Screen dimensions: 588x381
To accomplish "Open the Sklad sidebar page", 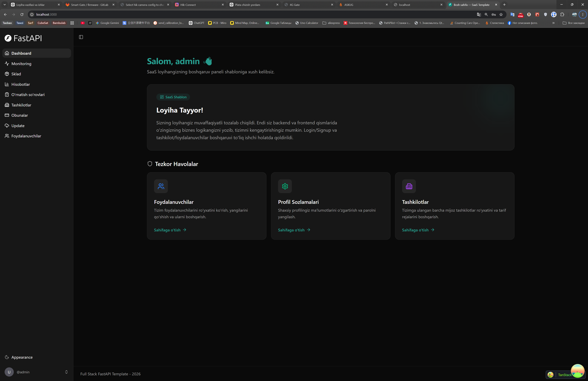I will pos(37,74).
